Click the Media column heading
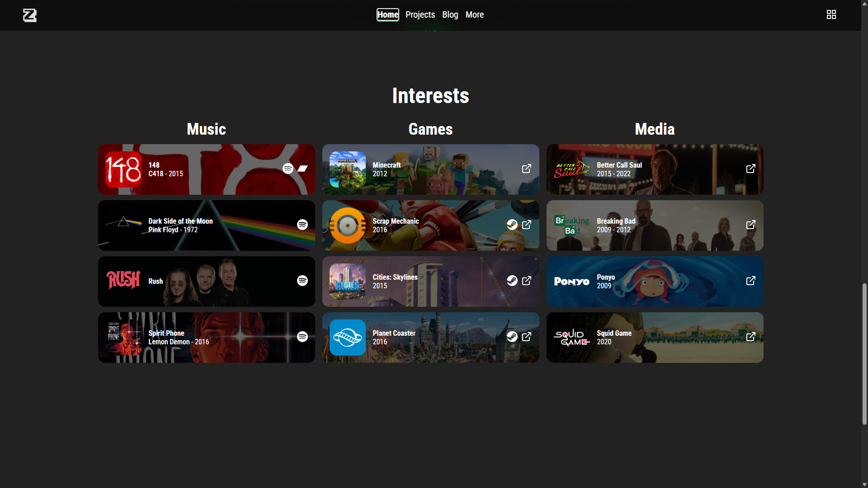 (x=655, y=129)
